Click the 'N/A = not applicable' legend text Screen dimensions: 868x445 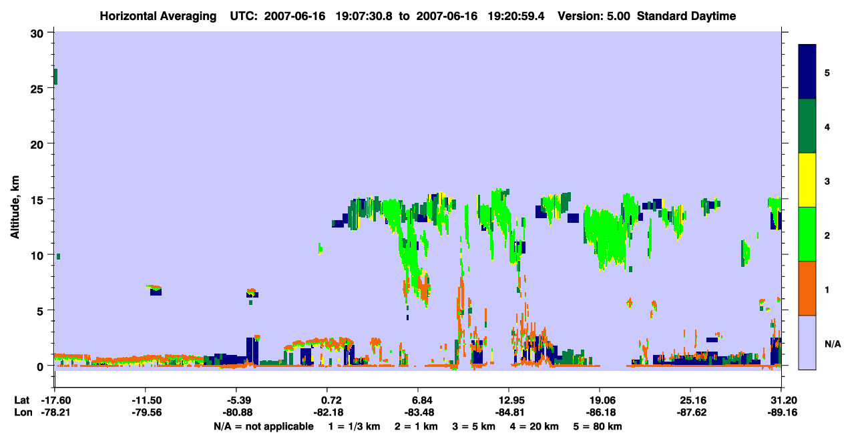tap(263, 426)
